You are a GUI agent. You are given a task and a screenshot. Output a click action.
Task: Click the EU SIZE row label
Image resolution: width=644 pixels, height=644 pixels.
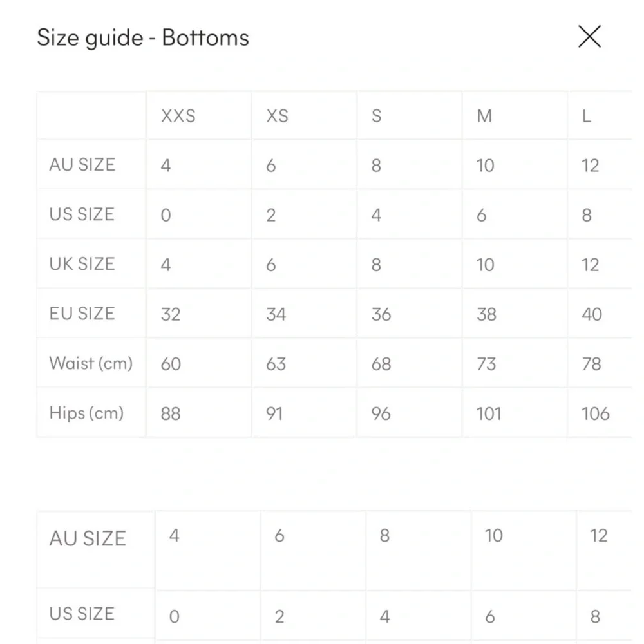pos(82,314)
